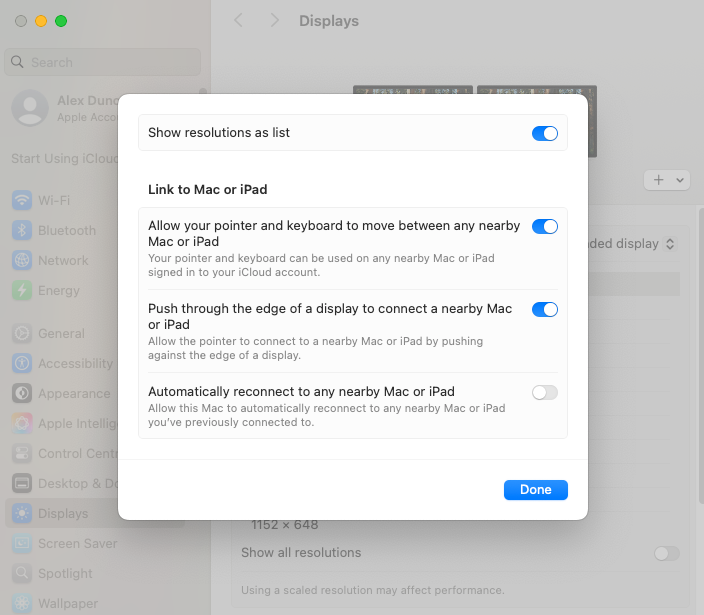
Task: Click the Energy icon in sidebar
Action: pos(22,291)
